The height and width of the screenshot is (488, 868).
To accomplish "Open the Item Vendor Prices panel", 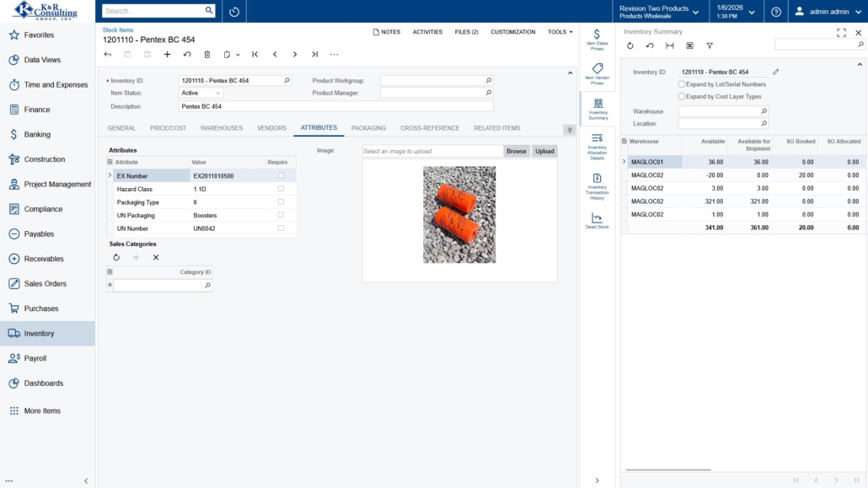I will pyautogui.click(x=597, y=73).
